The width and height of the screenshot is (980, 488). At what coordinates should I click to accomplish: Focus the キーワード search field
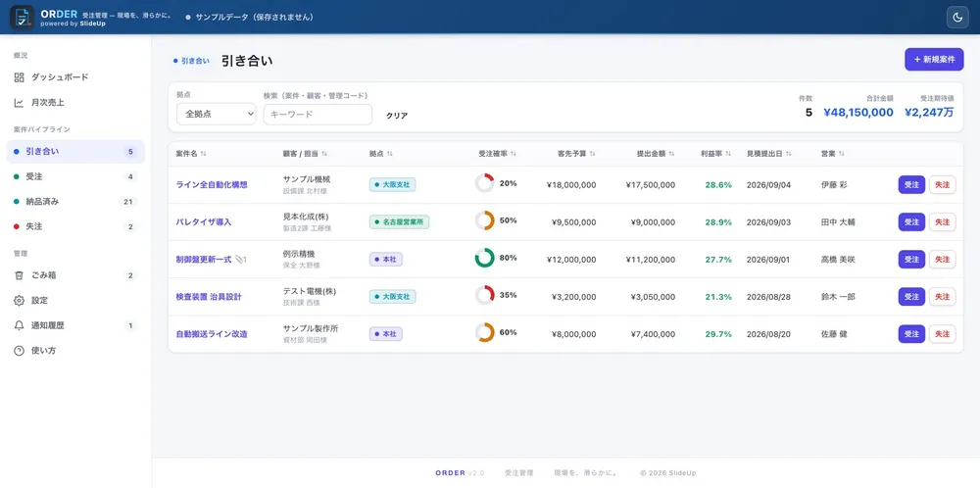tap(318, 115)
